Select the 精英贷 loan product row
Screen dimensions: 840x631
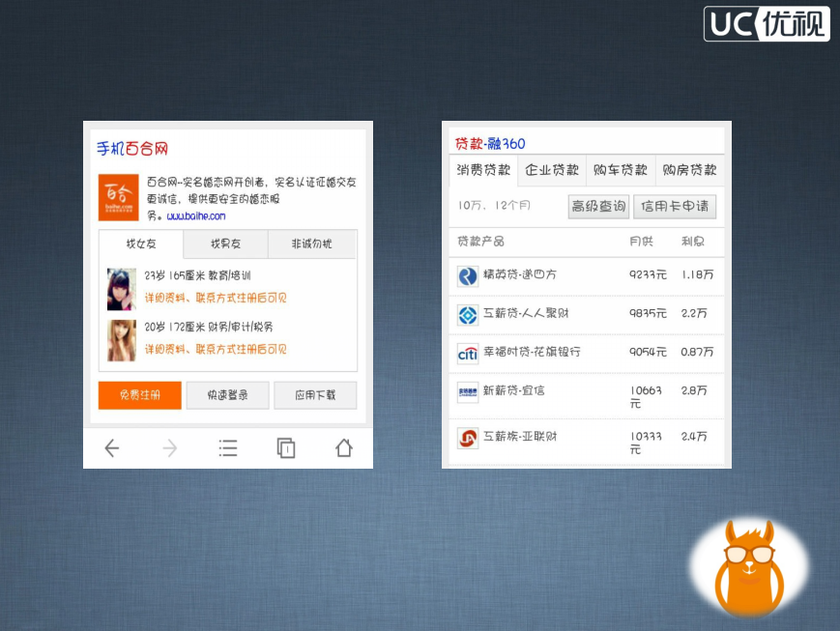[x=587, y=275]
